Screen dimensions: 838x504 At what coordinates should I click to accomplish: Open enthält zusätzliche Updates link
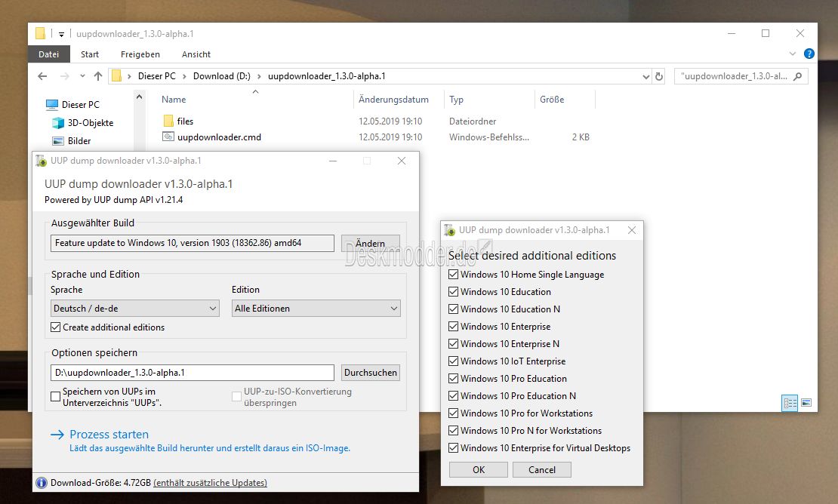click(210, 483)
